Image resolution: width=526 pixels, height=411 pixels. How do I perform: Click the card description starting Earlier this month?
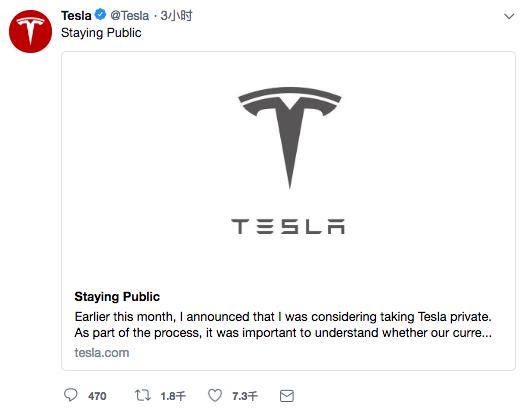pyautogui.click(x=283, y=325)
